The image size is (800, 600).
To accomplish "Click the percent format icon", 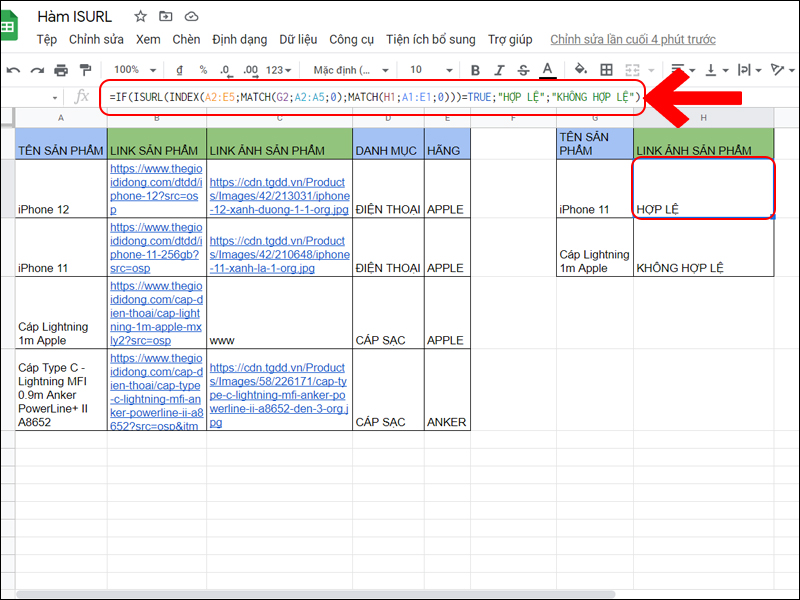I will pos(202,70).
